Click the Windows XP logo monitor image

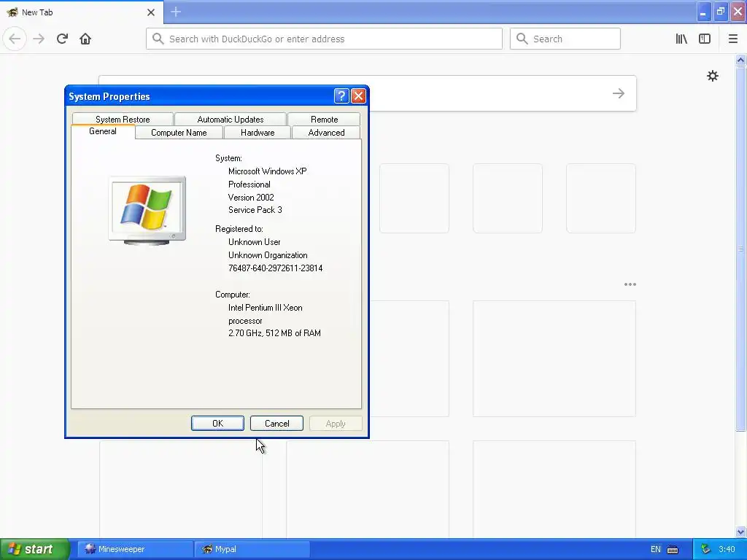pyautogui.click(x=147, y=211)
